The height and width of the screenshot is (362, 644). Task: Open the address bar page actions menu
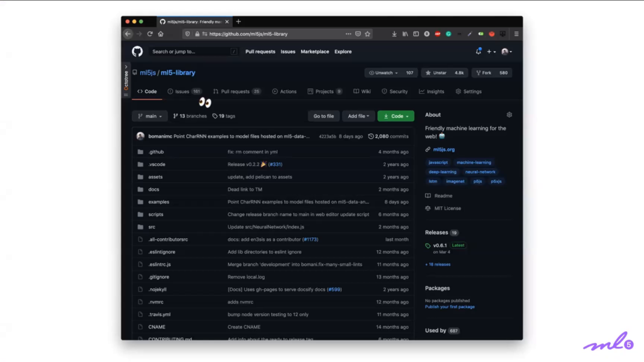pyautogui.click(x=348, y=34)
